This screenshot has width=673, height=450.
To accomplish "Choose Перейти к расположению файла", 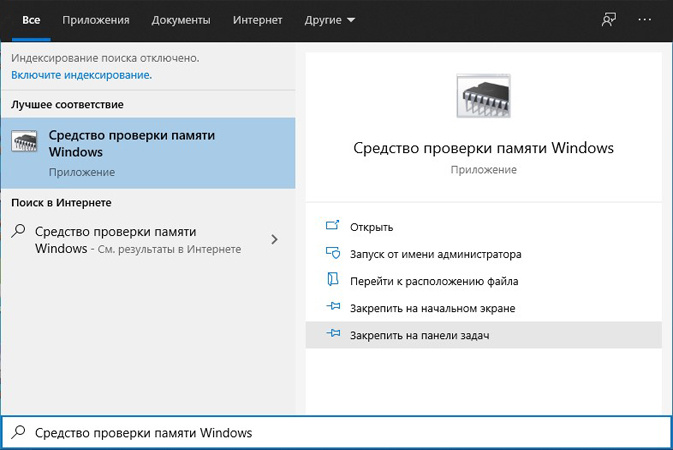I will 483,281.
